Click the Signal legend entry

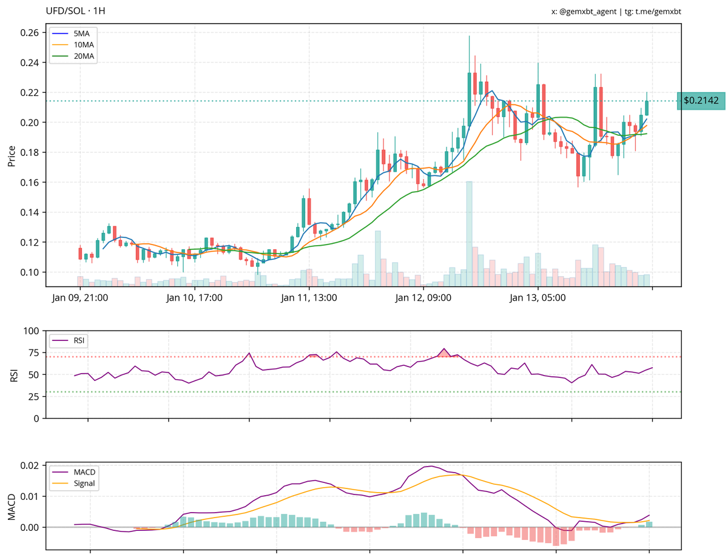coord(75,484)
